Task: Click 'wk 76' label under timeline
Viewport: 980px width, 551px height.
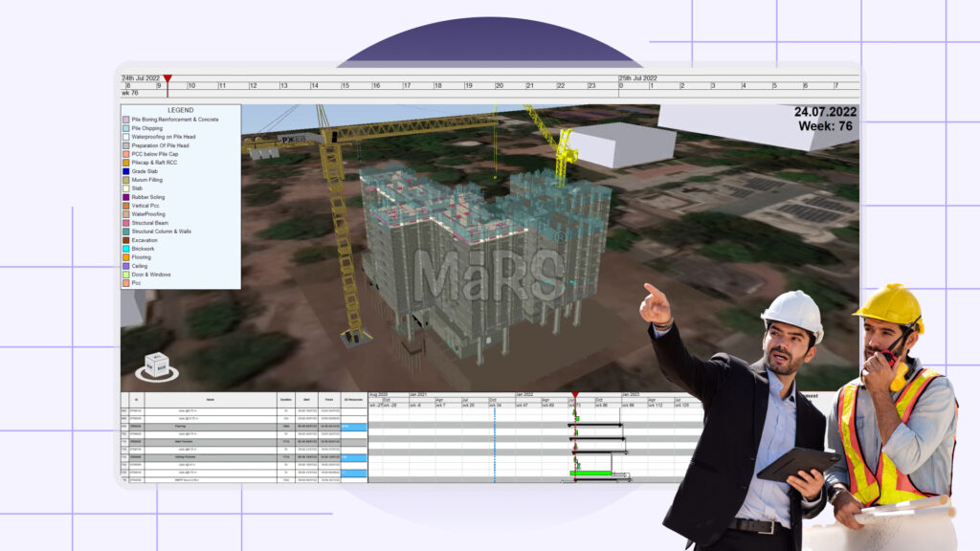Action: [x=129, y=93]
